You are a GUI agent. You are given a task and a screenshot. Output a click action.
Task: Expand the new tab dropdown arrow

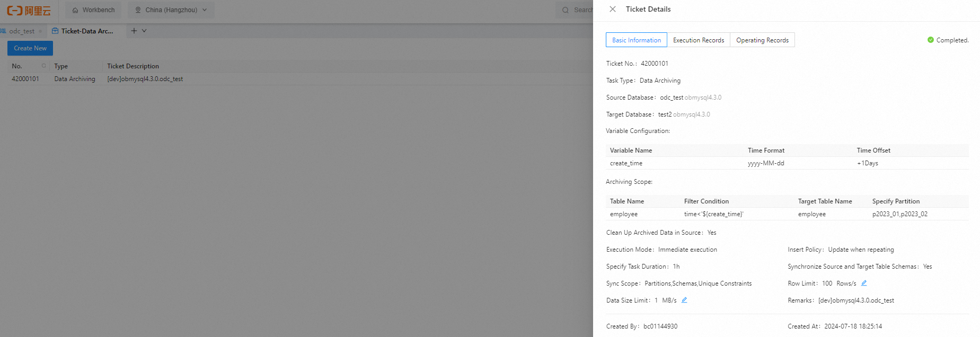[144, 31]
